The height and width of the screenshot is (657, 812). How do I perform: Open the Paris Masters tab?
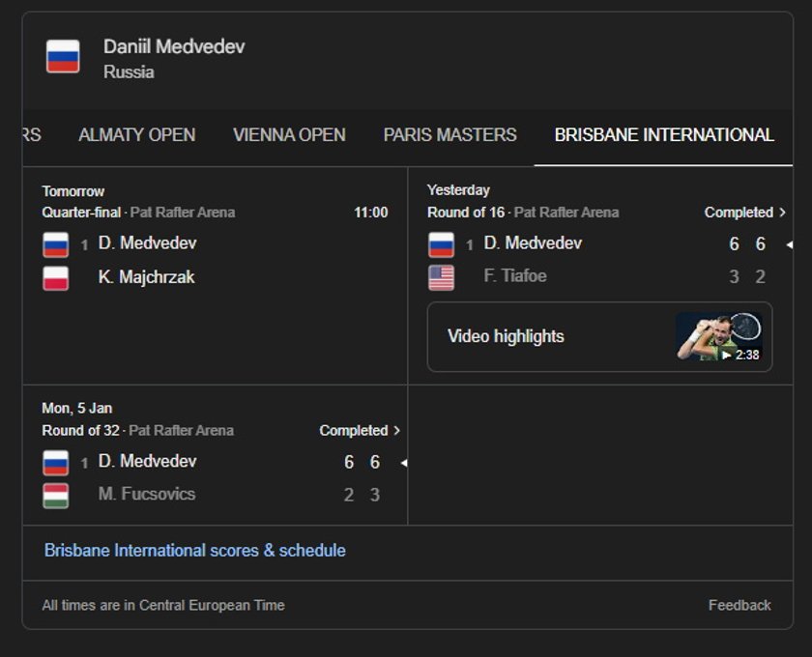click(x=449, y=135)
